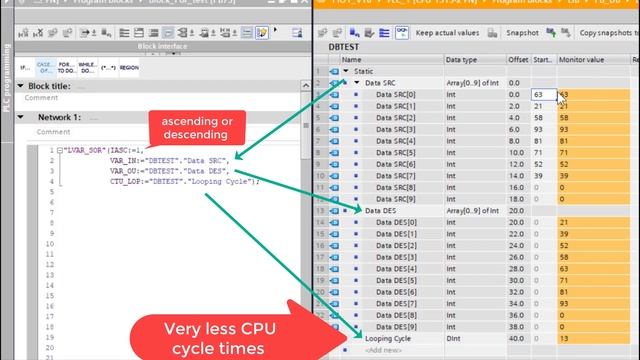Insert CASE OF statement template
The width and height of the screenshot is (640, 360).
click(x=45, y=68)
